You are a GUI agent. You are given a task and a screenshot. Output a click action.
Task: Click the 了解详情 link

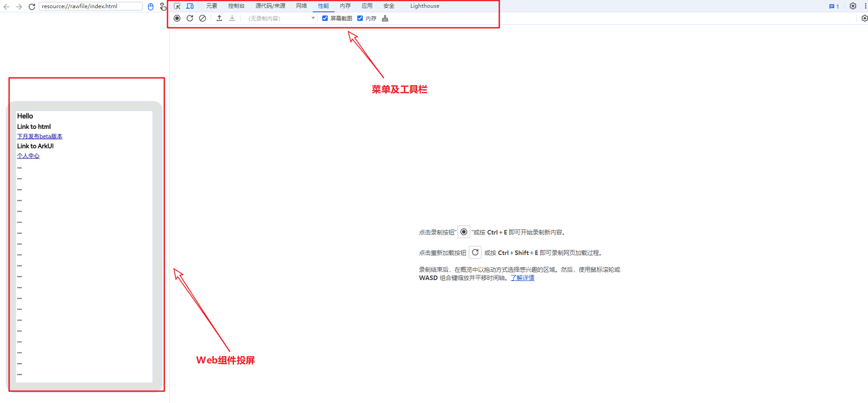click(x=522, y=278)
